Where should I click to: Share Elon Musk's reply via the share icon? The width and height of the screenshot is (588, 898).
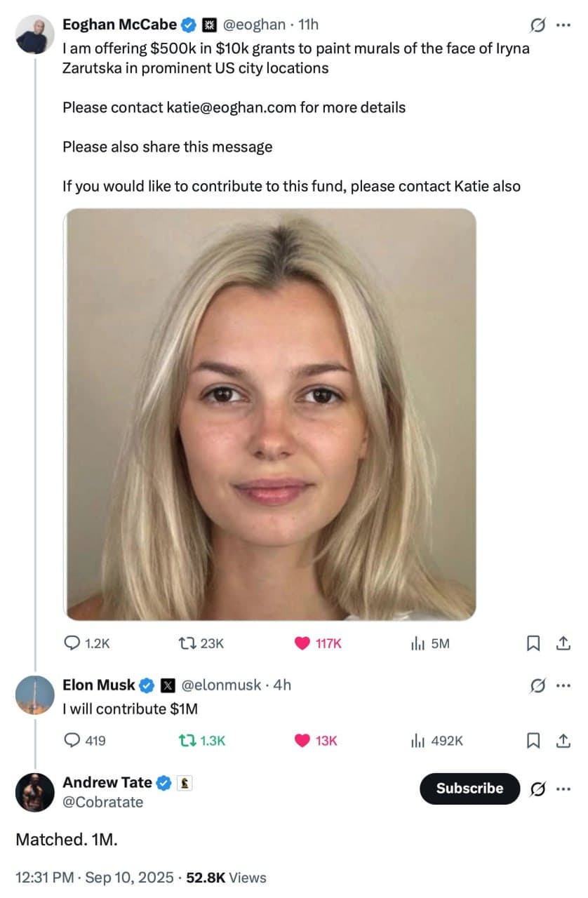pyautogui.click(x=563, y=740)
